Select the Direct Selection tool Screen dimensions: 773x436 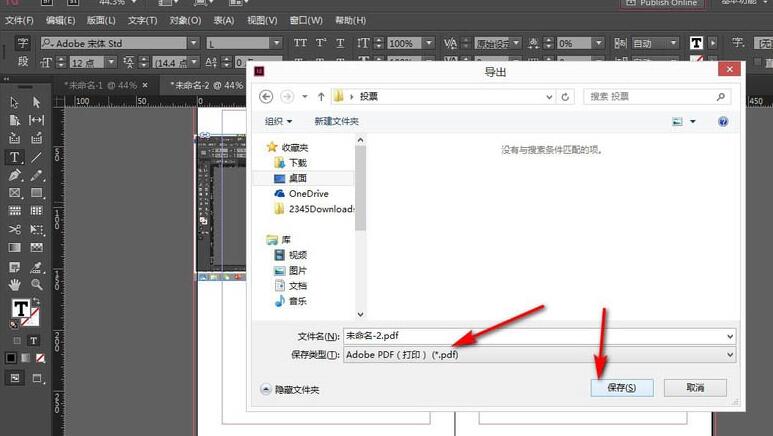point(36,102)
